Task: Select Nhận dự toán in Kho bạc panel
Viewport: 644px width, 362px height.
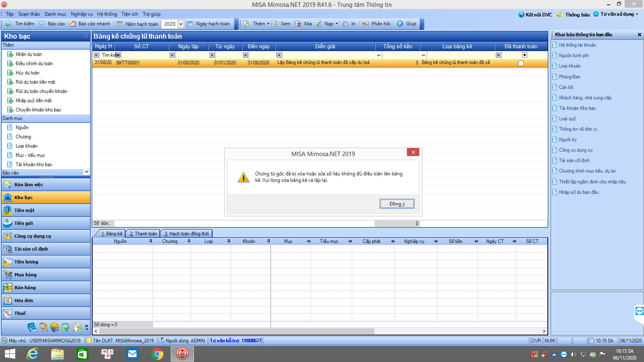Action: pyautogui.click(x=29, y=54)
